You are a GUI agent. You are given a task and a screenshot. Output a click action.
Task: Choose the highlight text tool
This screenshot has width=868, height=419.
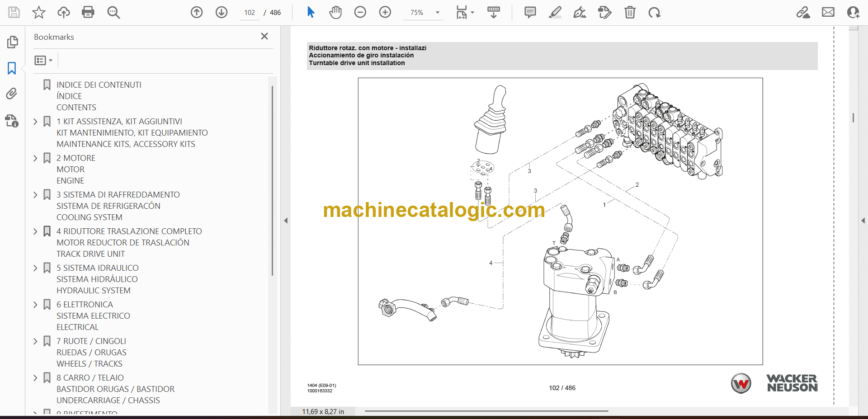tap(555, 12)
